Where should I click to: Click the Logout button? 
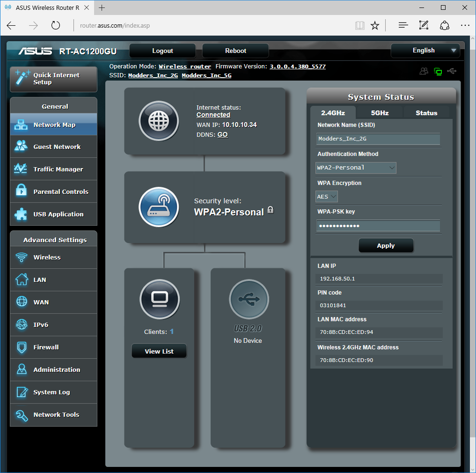[x=162, y=51]
